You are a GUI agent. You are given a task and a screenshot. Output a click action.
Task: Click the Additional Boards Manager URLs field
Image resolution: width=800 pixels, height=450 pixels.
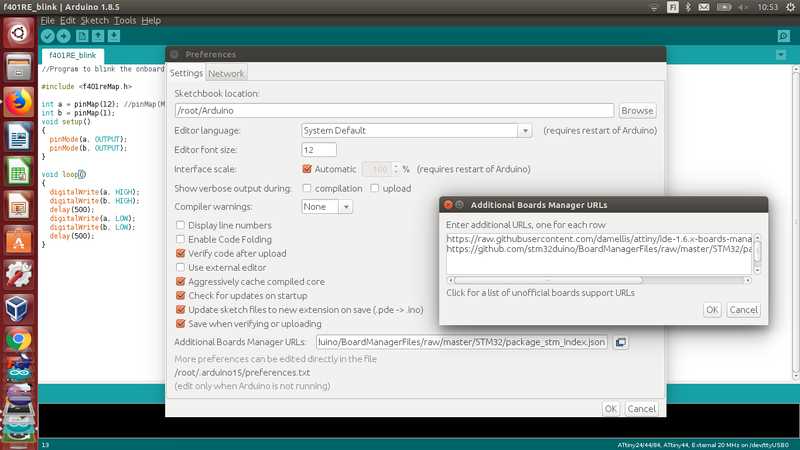pyautogui.click(x=462, y=342)
